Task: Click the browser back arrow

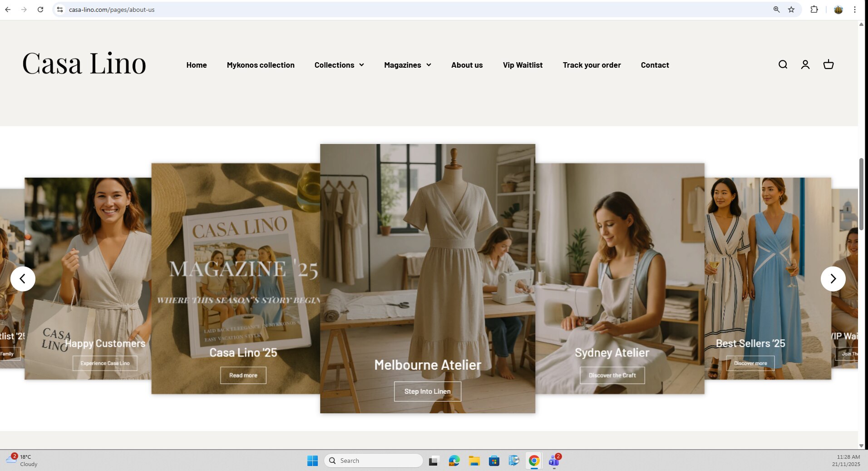Action: click(8, 9)
